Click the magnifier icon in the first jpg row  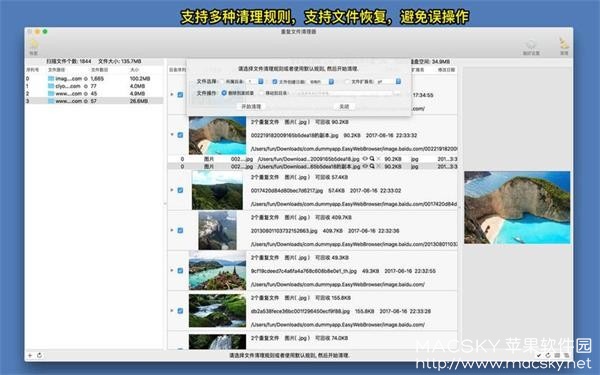372,158
